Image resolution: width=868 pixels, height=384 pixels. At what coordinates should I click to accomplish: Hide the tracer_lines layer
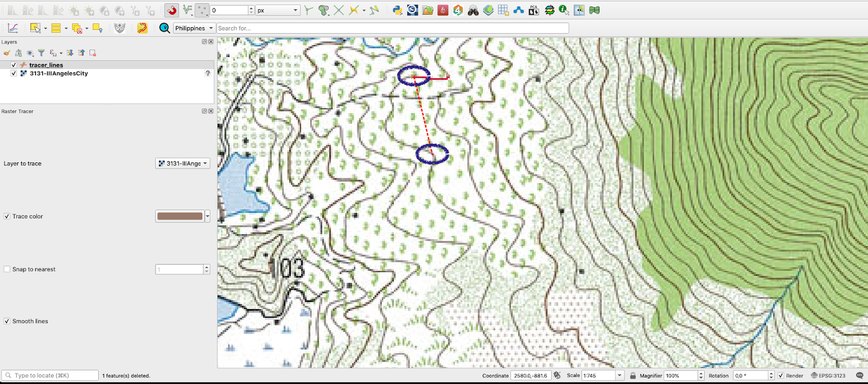tap(14, 65)
